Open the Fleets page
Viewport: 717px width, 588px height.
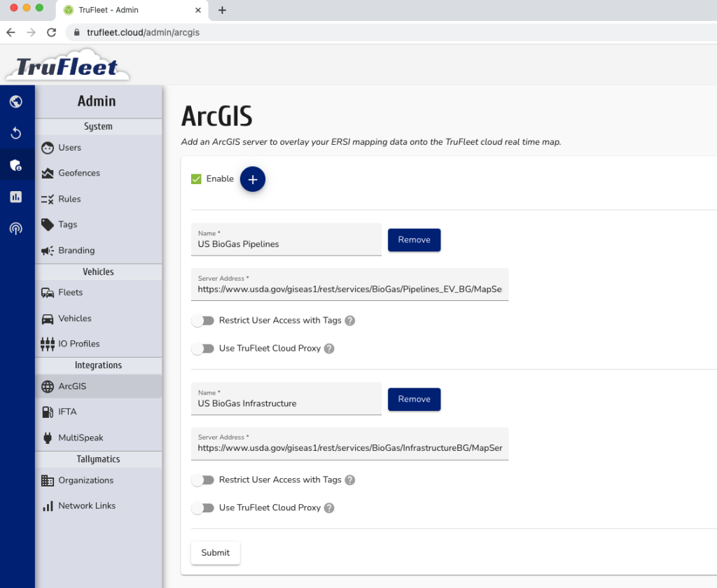[98, 293]
